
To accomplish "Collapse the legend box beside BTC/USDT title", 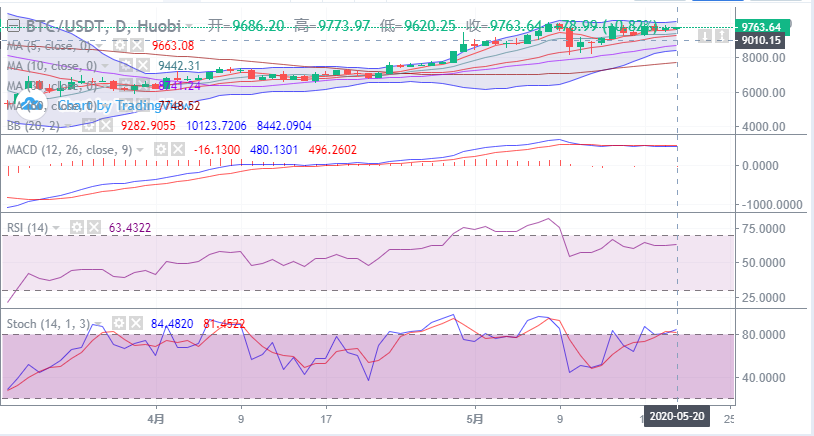I will [13, 25].
